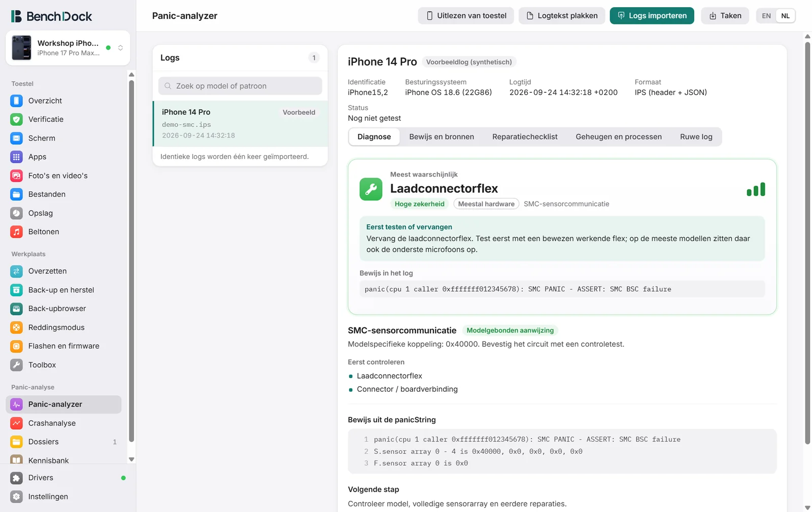Screen dimensions: 812x512
Task: Click the sidebar scroll down arrow
Action: [x=131, y=459]
